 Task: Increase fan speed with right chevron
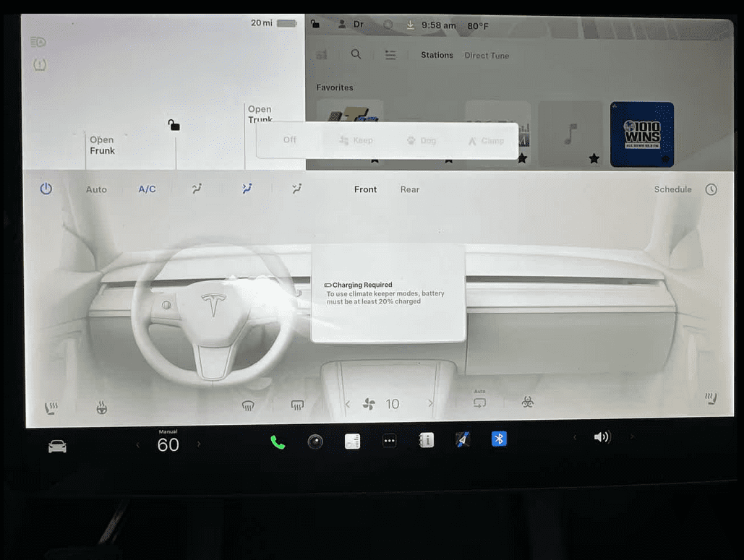431,404
